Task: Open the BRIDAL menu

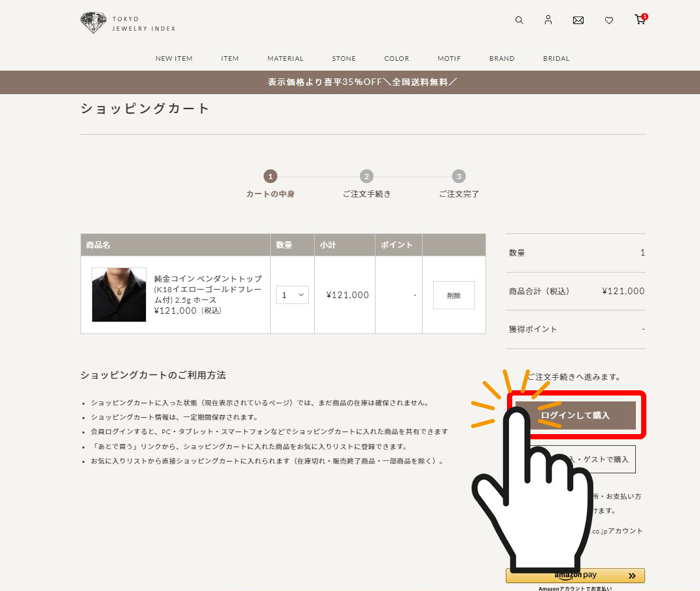Action: click(x=556, y=59)
